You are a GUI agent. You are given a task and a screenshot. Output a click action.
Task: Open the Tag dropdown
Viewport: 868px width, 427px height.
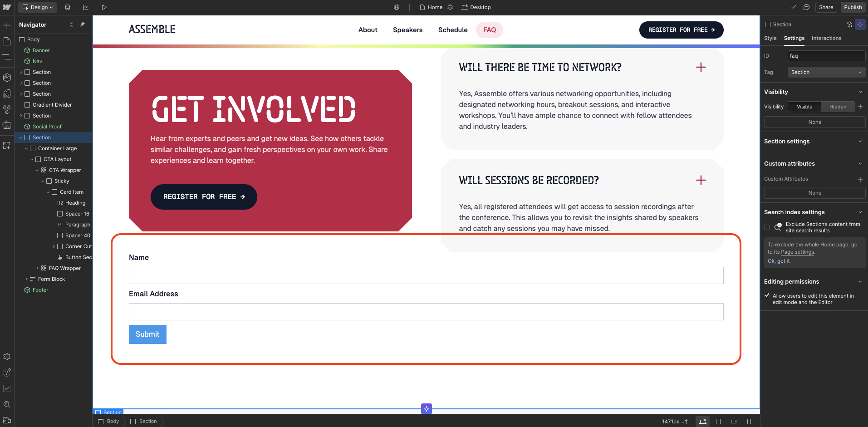click(826, 72)
